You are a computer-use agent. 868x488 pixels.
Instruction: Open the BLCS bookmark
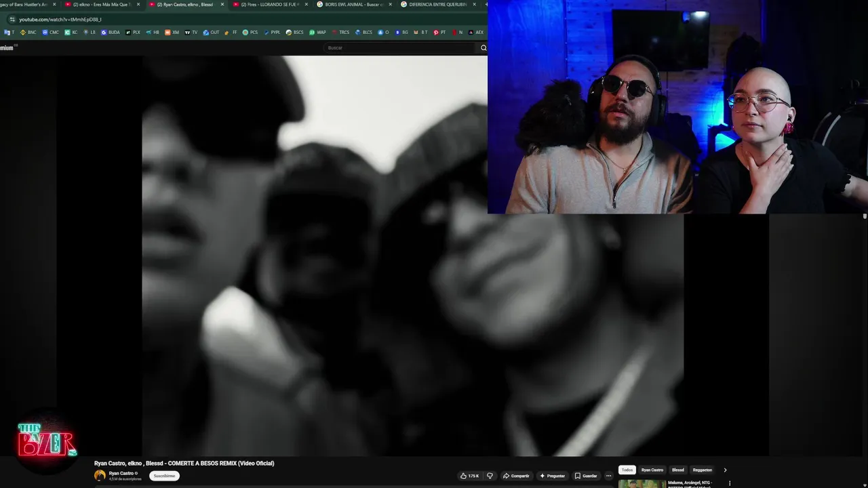click(x=364, y=33)
